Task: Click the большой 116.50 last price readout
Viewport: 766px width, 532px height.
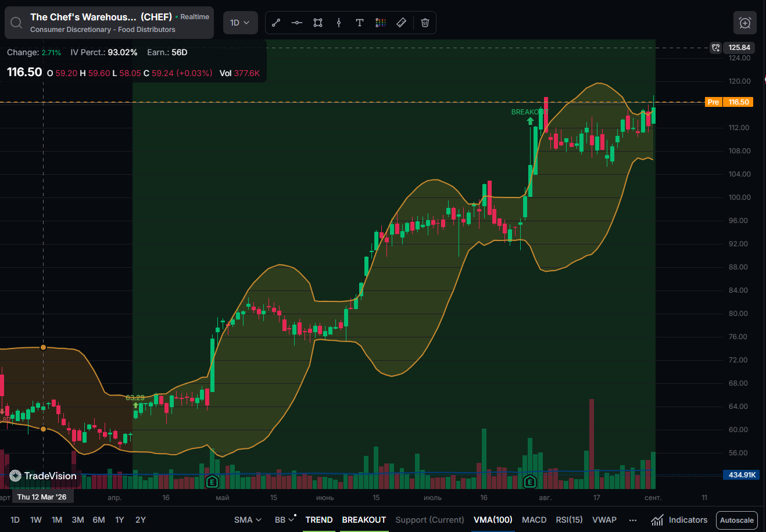Action: point(24,72)
